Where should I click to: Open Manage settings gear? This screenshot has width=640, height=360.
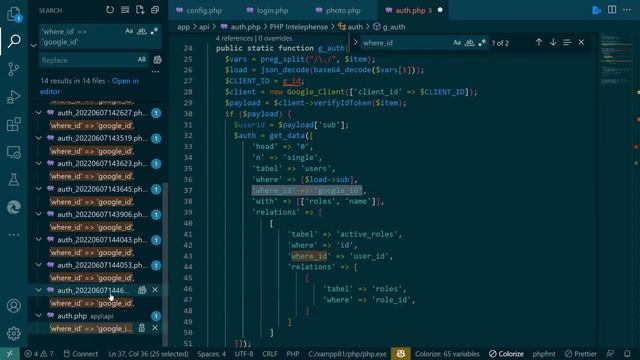click(14, 333)
